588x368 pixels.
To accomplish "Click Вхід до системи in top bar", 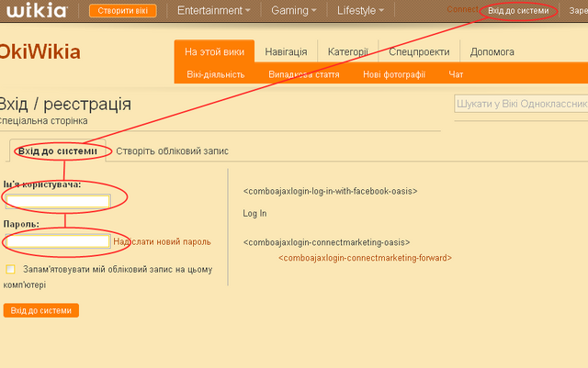I will (518, 11).
